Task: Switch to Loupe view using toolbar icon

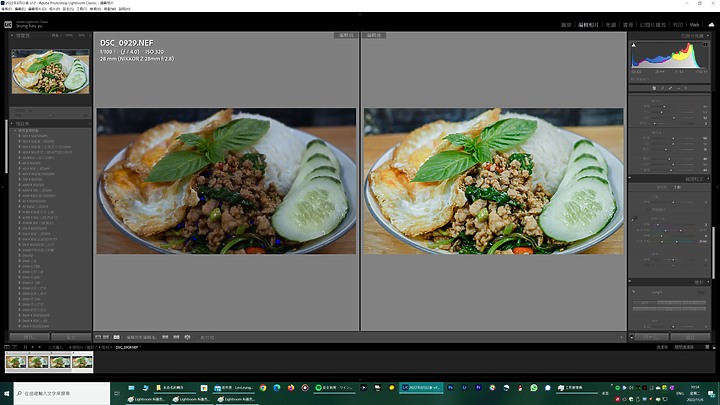Action: pyautogui.click(x=98, y=337)
